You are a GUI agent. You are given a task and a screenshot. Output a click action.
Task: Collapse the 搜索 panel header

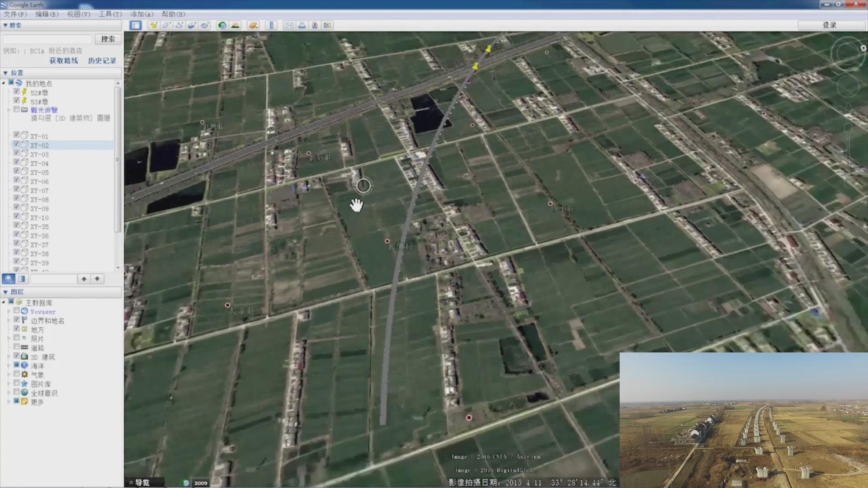pos(61,25)
